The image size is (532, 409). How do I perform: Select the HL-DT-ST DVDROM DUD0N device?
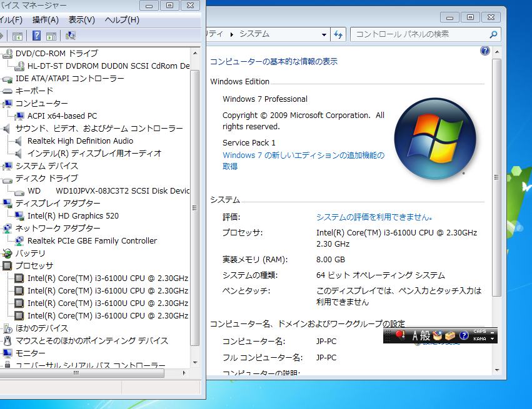point(109,66)
